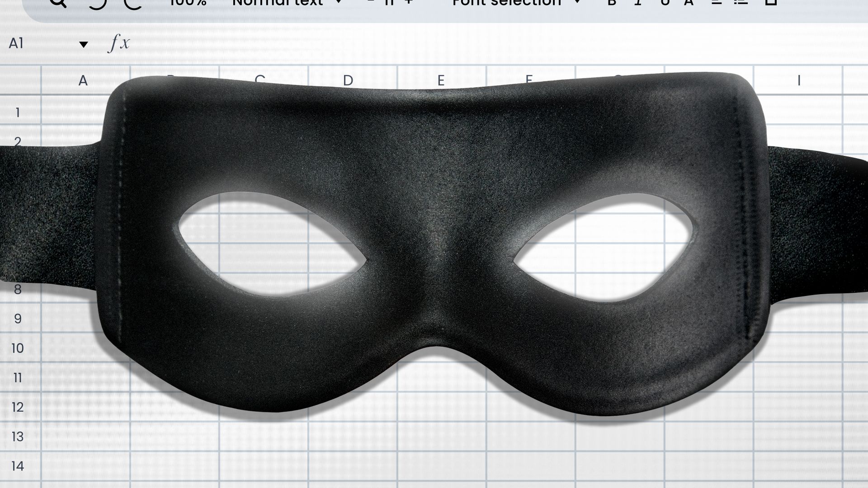868x488 pixels.
Task: Open the A1 name box dropdown arrow
Action: click(84, 44)
